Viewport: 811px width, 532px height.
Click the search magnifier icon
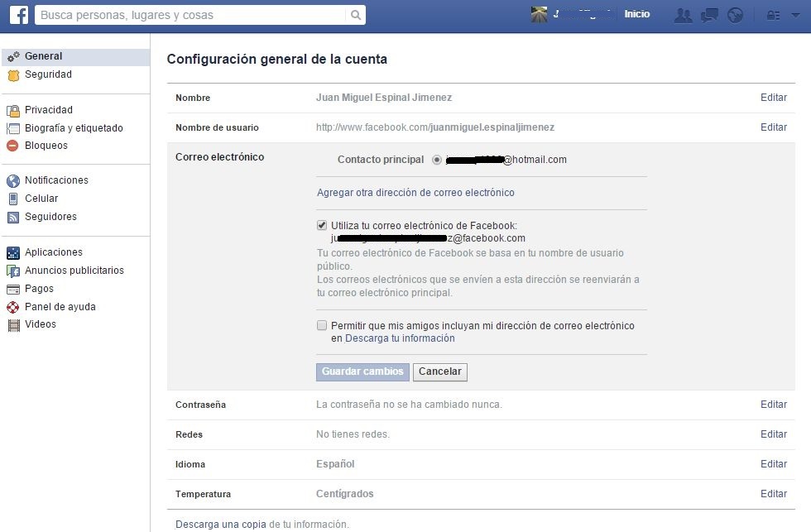[355, 15]
